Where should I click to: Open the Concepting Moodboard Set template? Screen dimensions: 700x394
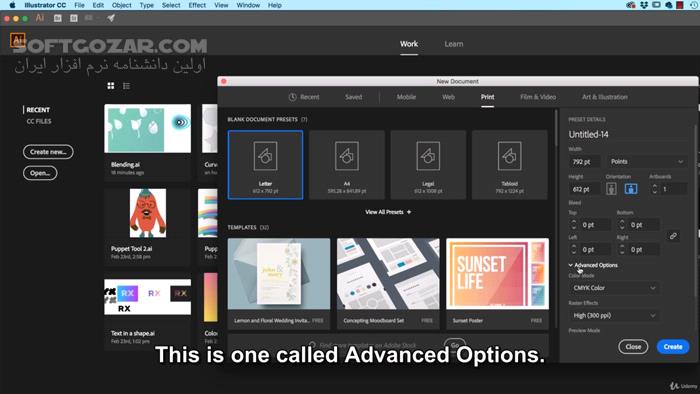(388, 284)
